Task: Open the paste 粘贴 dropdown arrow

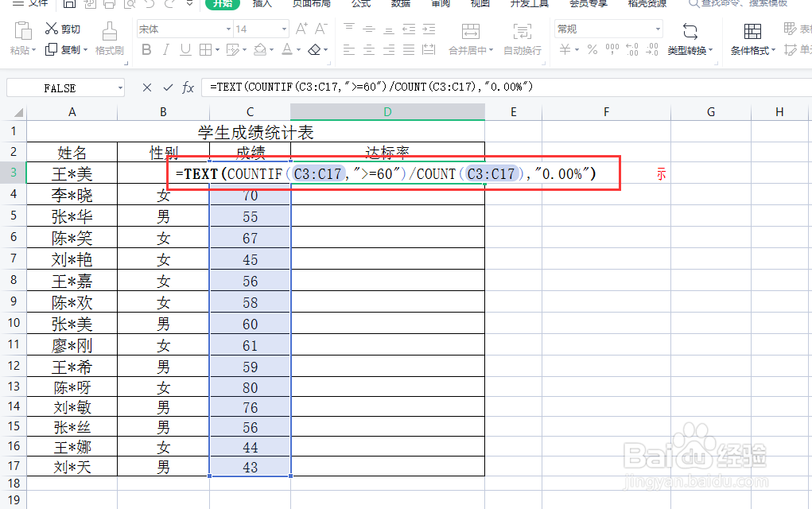Action: [33, 50]
